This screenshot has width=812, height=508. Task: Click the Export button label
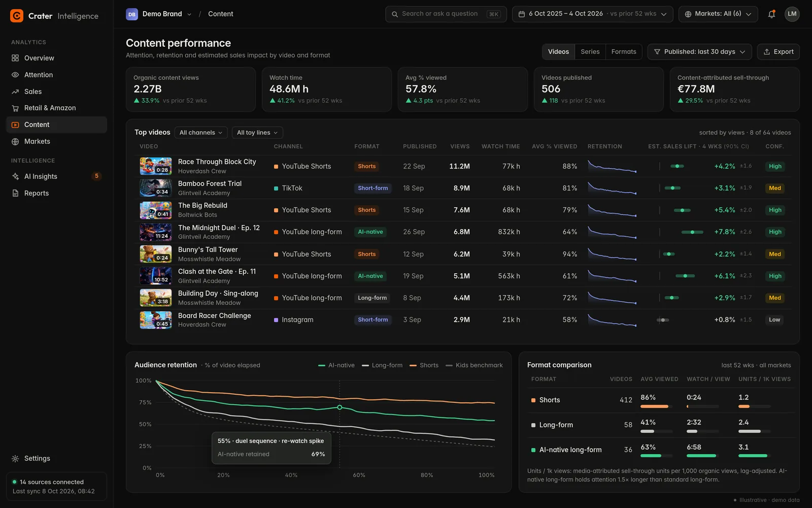784,52
